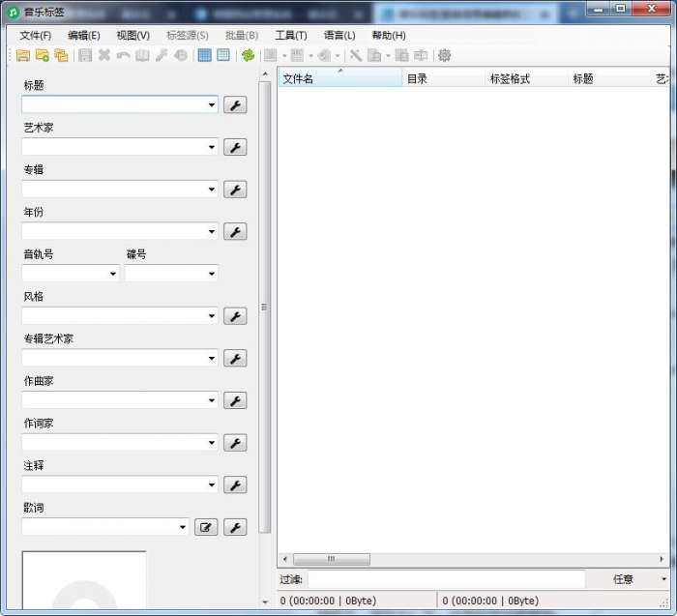Viewport: 677px width, 616px height.
Task: Expand the 专辑 combo box dropdown
Action: (212, 190)
